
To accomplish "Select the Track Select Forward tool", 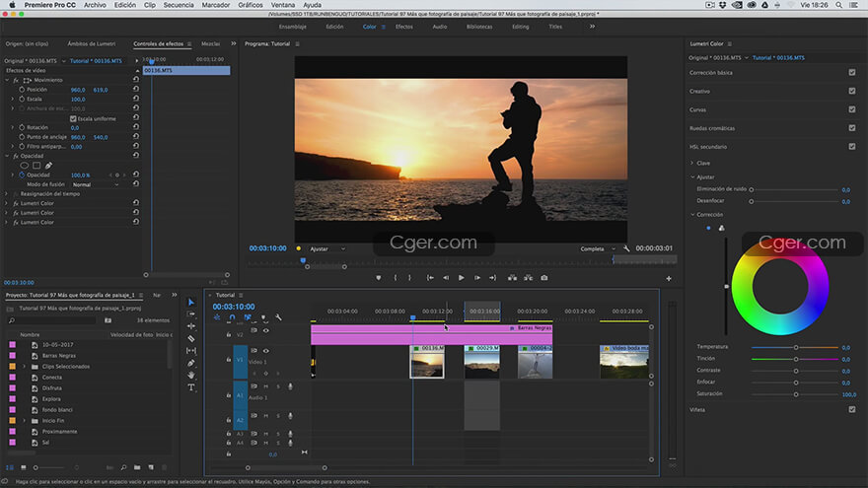I will point(191,314).
